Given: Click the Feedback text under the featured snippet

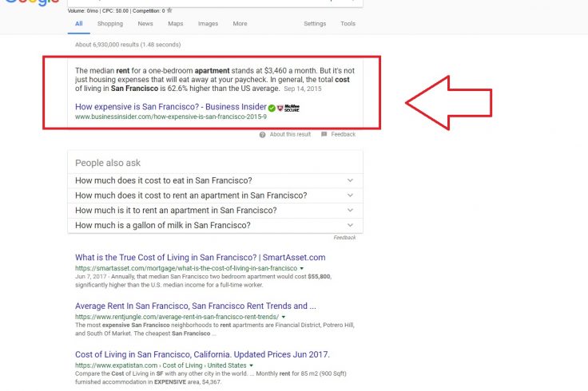Looking at the screenshot, I should coord(343,134).
